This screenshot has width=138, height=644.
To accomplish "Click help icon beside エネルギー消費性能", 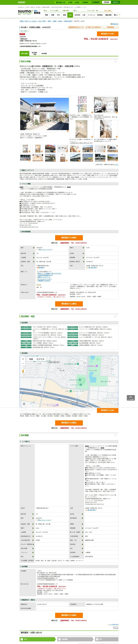I will (x=33, y=544).
